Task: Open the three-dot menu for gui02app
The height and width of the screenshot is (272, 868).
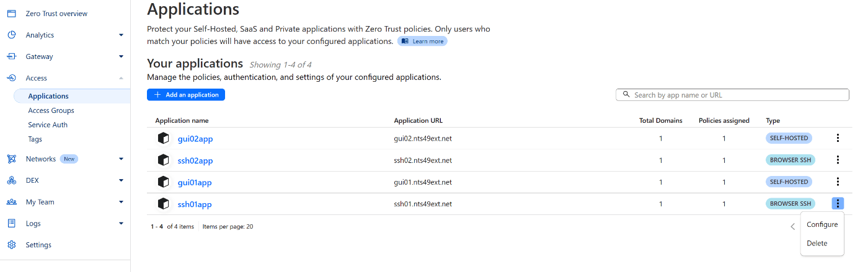Action: (x=838, y=138)
